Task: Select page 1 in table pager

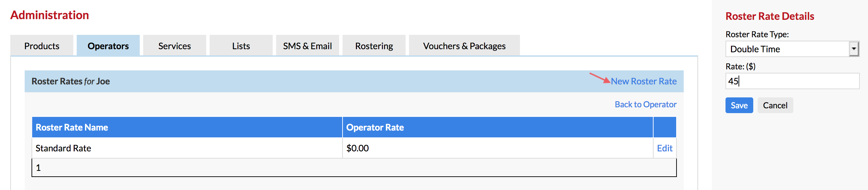Action: [x=38, y=168]
